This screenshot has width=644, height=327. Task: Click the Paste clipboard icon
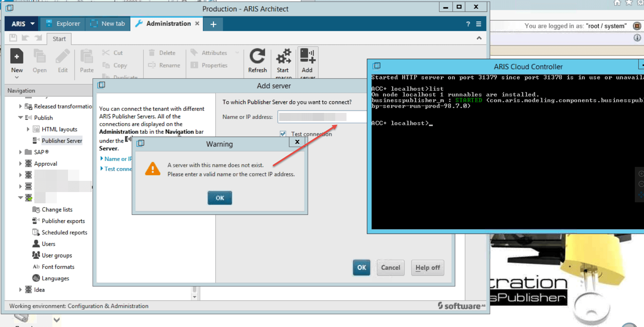[86, 56]
